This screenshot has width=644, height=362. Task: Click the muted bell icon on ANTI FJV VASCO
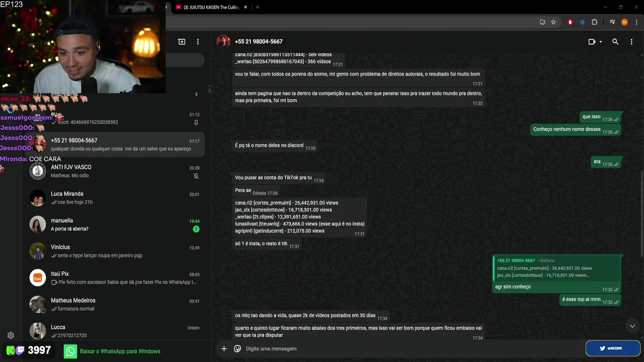click(196, 176)
